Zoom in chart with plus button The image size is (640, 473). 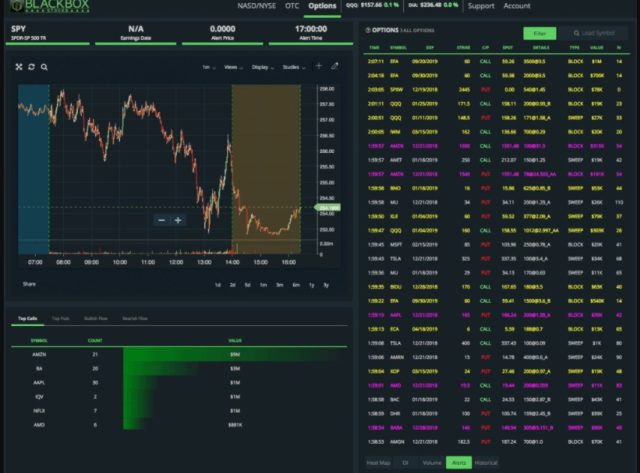click(178, 220)
